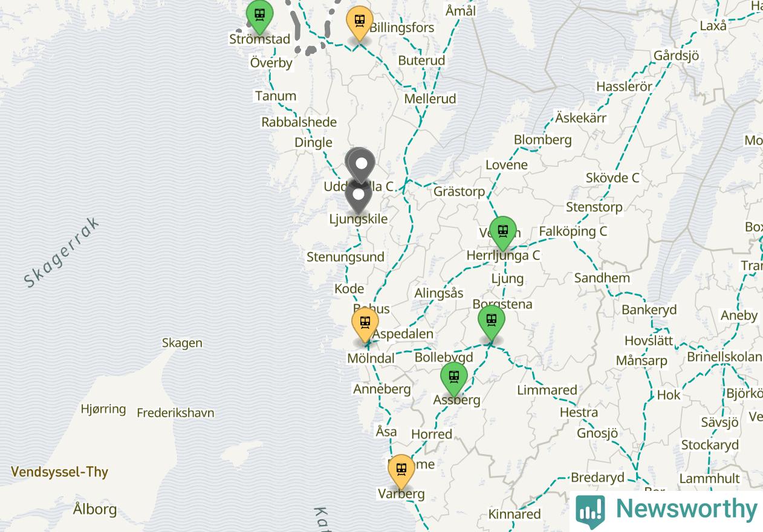
Task: Click the Stenungsund station label
Action: point(345,257)
